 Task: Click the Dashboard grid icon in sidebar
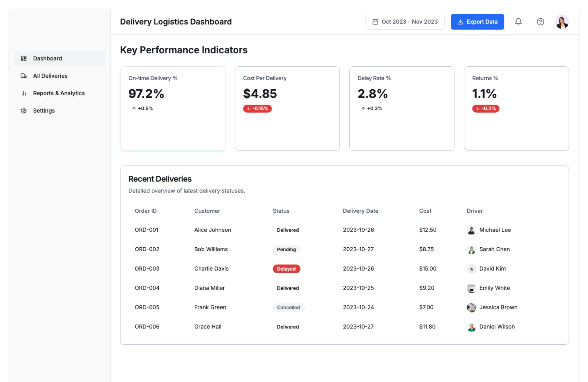pyautogui.click(x=24, y=58)
